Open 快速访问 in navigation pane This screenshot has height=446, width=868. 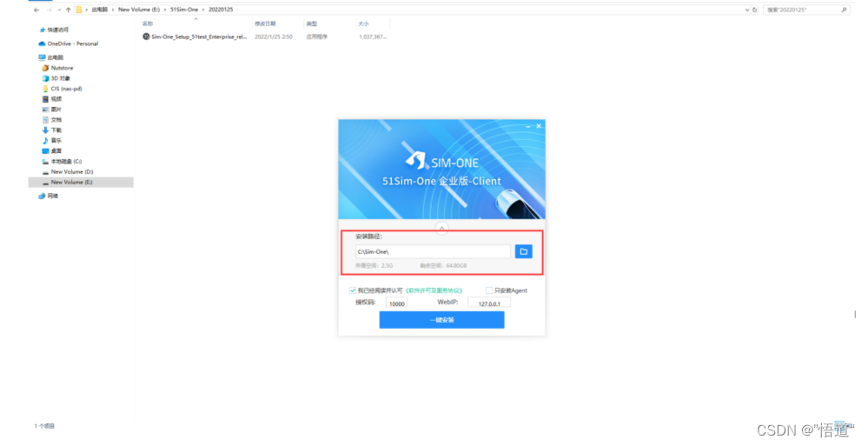click(x=58, y=30)
